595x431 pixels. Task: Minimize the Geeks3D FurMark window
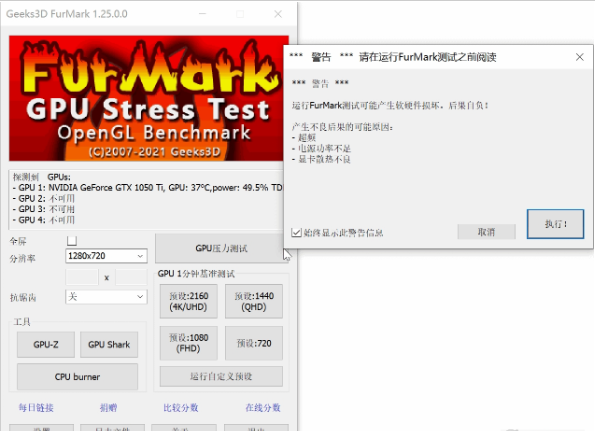tap(203, 14)
